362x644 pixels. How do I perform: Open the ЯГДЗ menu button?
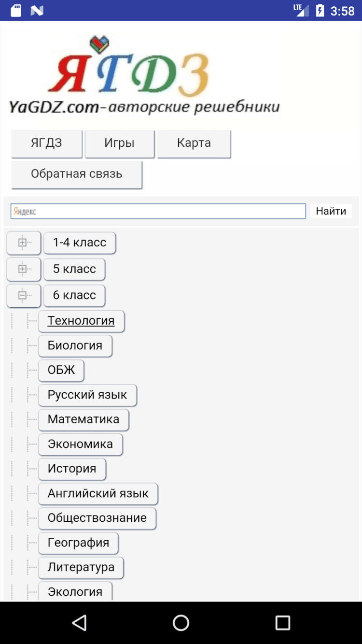point(46,143)
